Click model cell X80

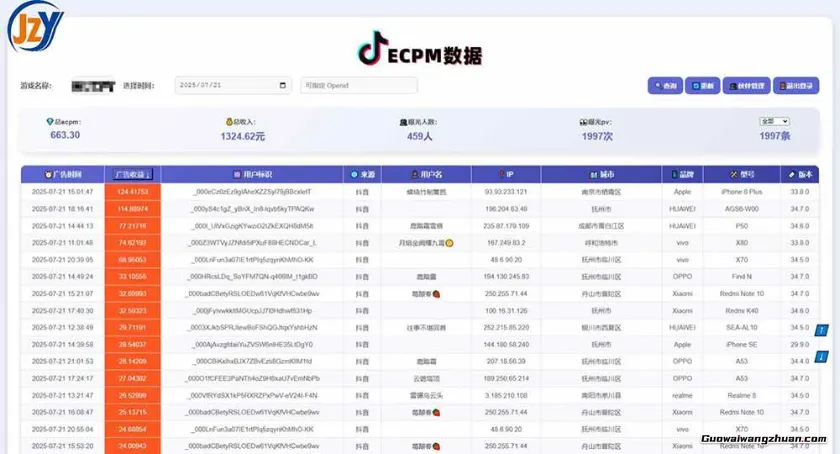(741, 243)
